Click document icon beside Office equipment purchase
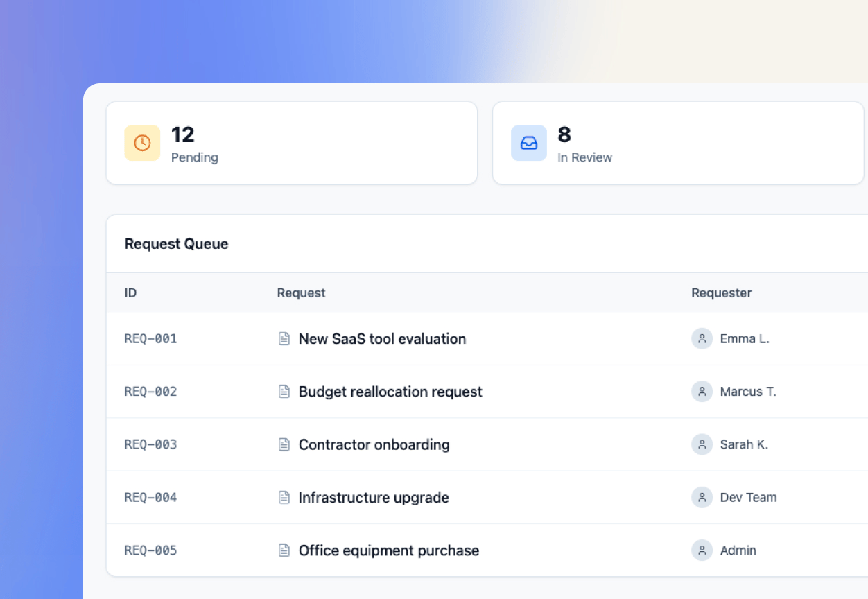The image size is (868, 599). [284, 550]
